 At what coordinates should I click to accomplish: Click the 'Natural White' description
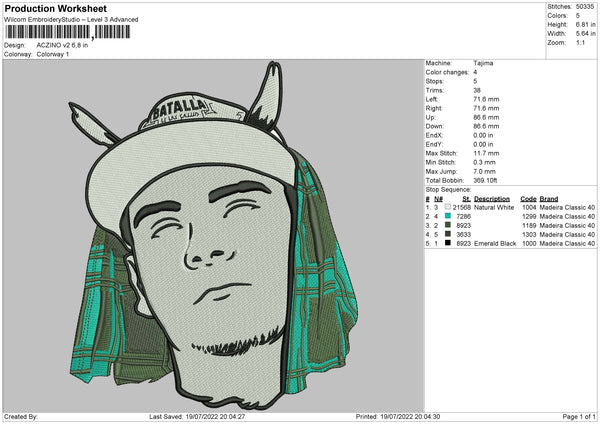click(x=494, y=207)
